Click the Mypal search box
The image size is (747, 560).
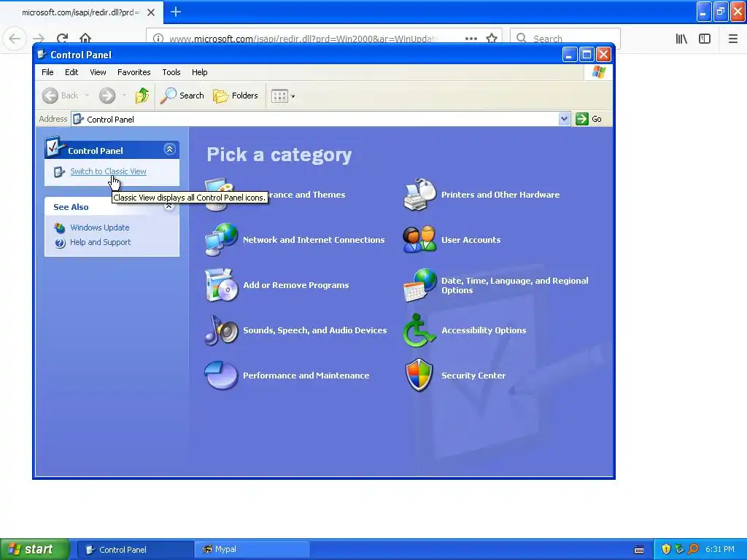coord(565,38)
